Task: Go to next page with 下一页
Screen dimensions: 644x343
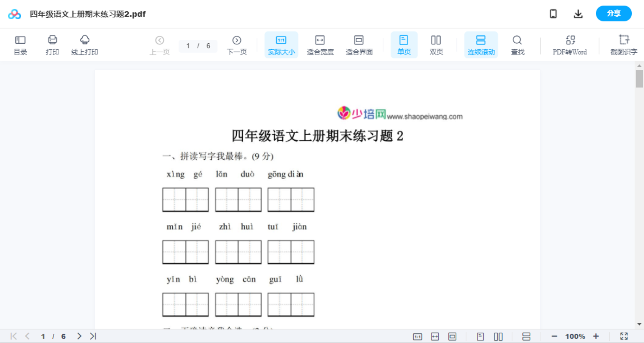Action: coord(237,45)
